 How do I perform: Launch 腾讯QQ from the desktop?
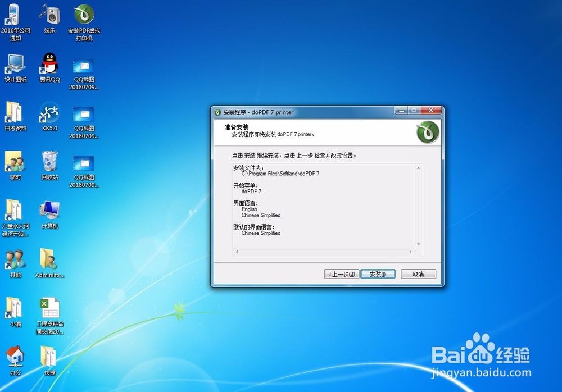tap(50, 68)
